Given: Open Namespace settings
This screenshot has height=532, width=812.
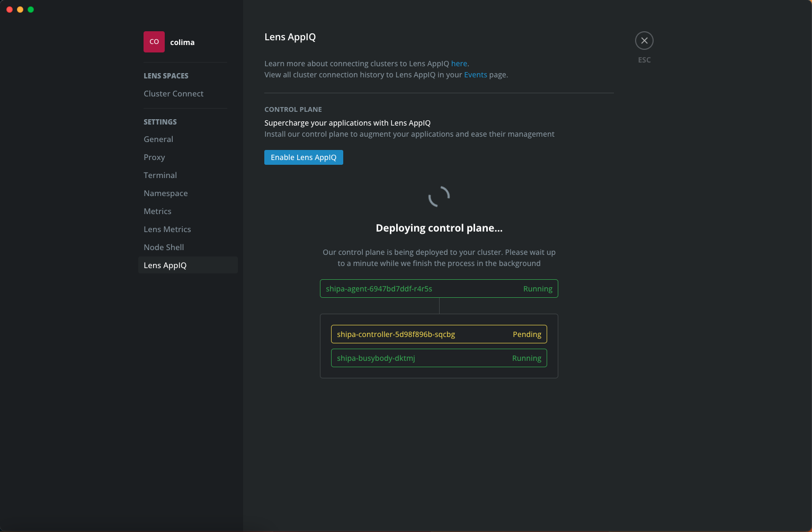Looking at the screenshot, I should pyautogui.click(x=166, y=193).
